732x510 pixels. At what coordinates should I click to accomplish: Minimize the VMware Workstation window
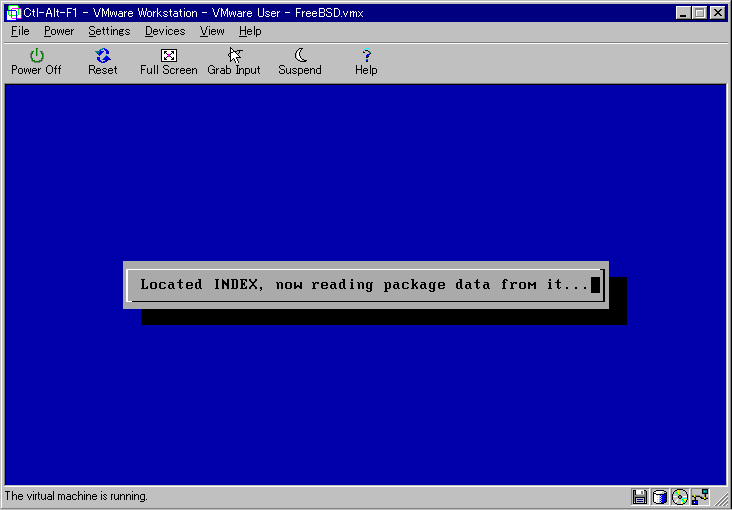point(683,13)
